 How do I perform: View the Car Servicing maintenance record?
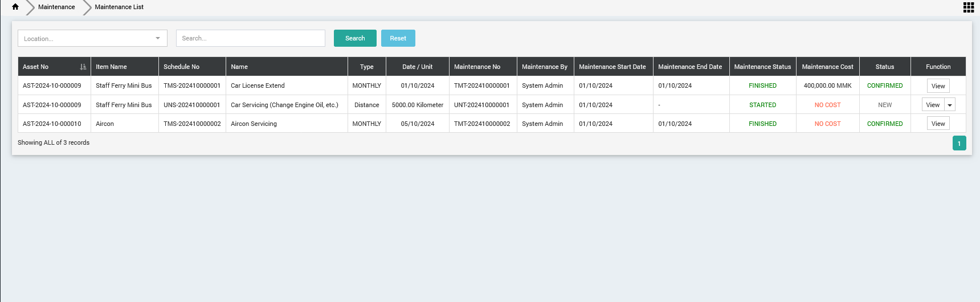[x=933, y=105]
